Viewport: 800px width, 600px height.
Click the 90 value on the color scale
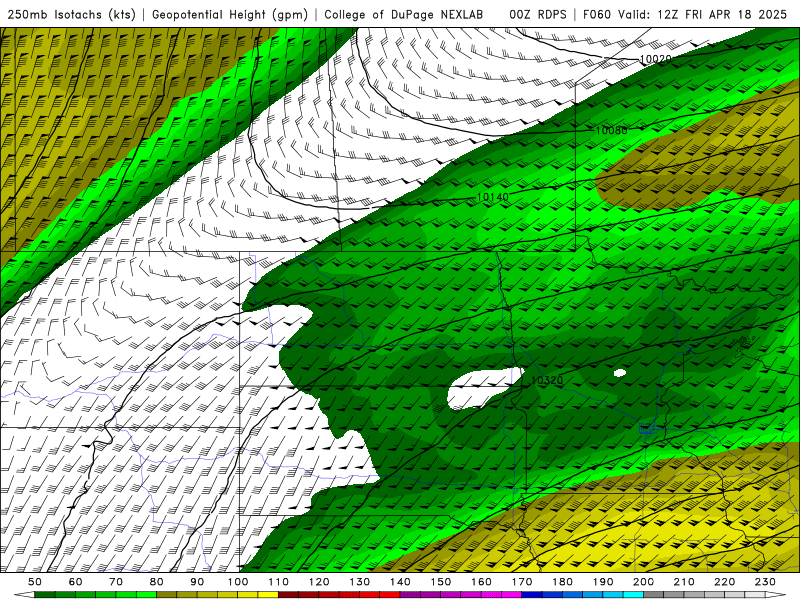tap(197, 582)
